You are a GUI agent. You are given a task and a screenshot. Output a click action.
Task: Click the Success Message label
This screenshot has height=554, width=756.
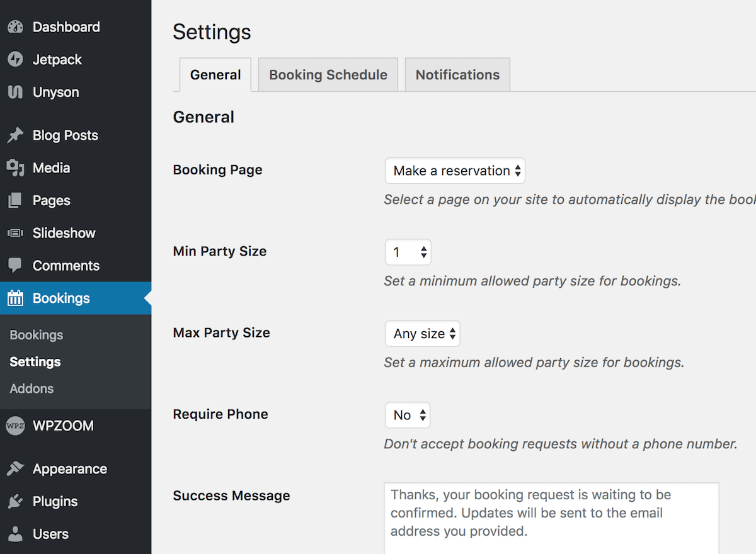point(231,495)
